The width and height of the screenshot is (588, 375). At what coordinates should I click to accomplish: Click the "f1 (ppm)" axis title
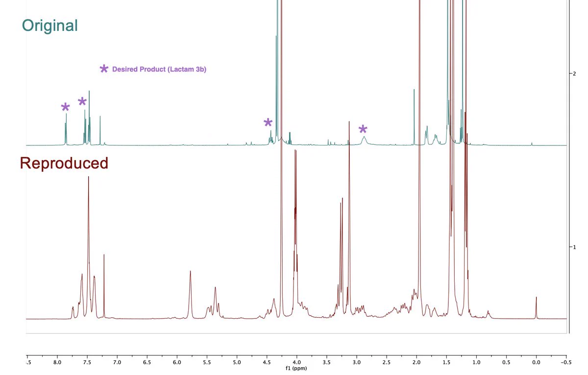coord(296,368)
